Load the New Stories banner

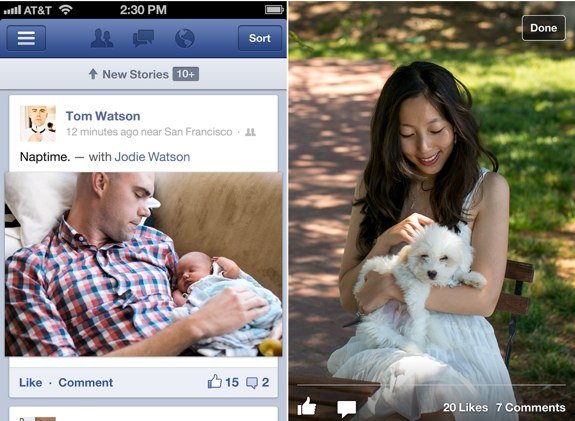(143, 74)
